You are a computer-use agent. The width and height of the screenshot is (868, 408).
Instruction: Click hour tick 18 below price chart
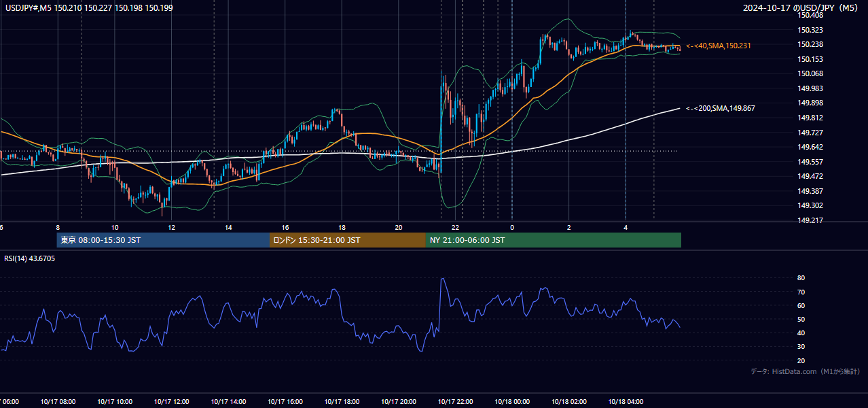(342, 227)
